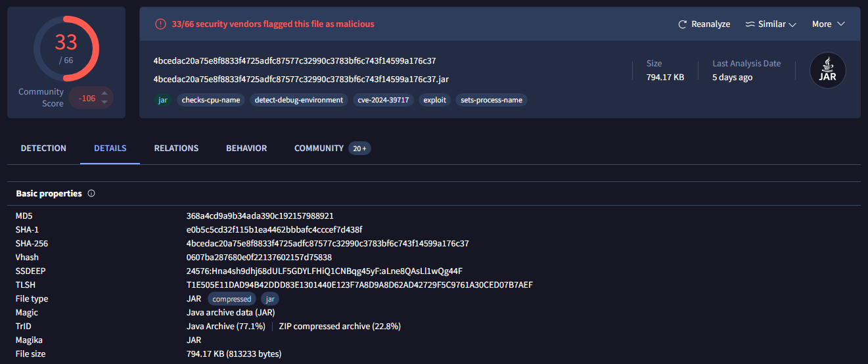
Task: Click the malicious warning alert icon
Action: tap(160, 24)
